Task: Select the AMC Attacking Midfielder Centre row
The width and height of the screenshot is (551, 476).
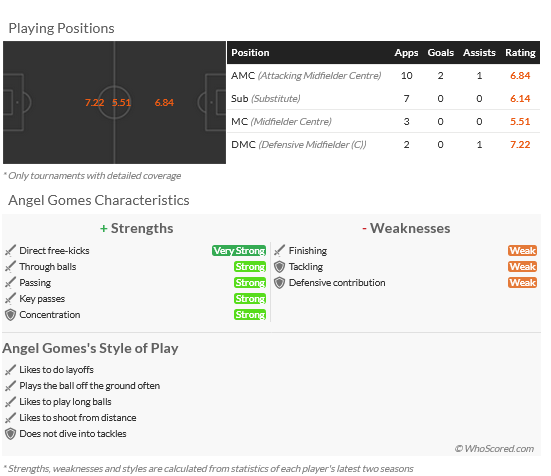Action: 383,76
